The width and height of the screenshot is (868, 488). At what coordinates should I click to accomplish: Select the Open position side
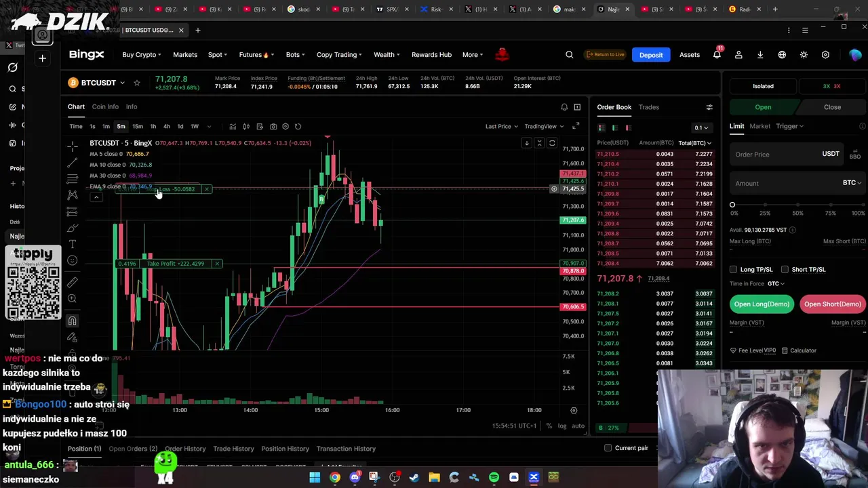click(763, 107)
